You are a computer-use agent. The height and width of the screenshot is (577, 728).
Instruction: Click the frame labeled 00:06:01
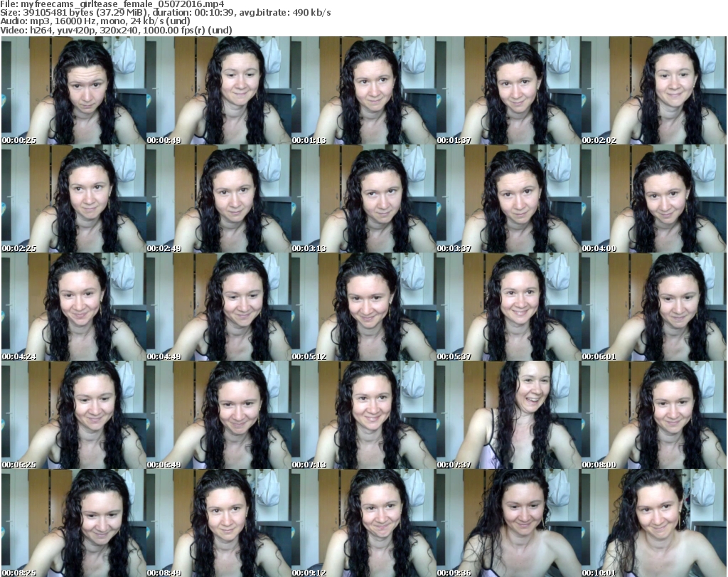[654, 307]
